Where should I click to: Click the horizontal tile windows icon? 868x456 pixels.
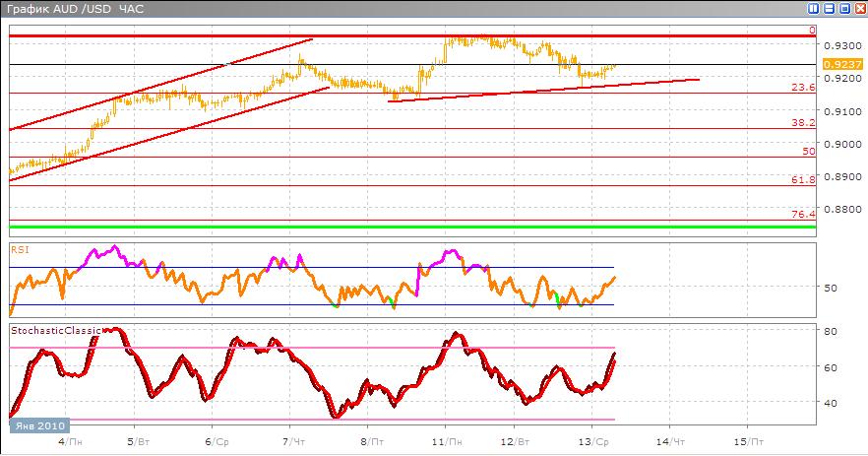828,8
